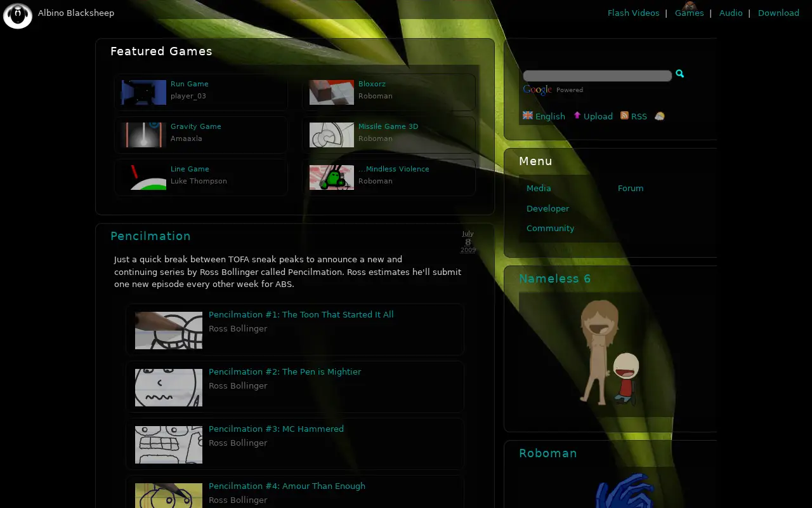This screenshot has width=812, height=508.
Task: Focus the Google search input field
Action: [x=597, y=76]
